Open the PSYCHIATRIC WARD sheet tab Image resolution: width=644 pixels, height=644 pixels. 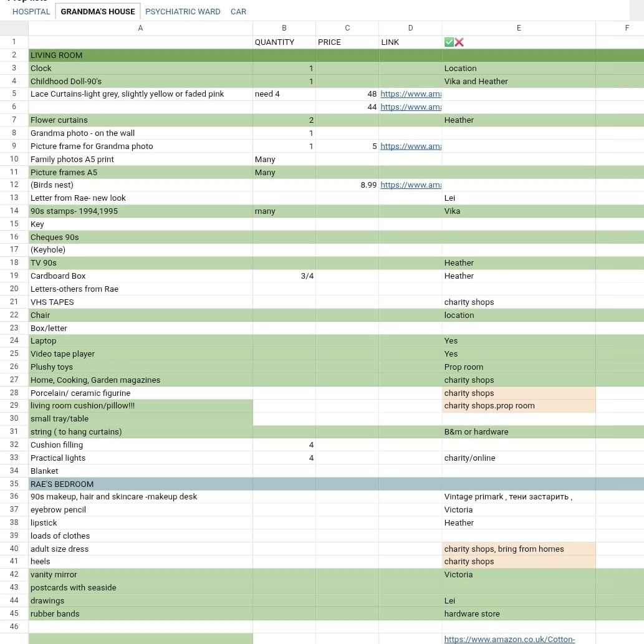coord(183,11)
